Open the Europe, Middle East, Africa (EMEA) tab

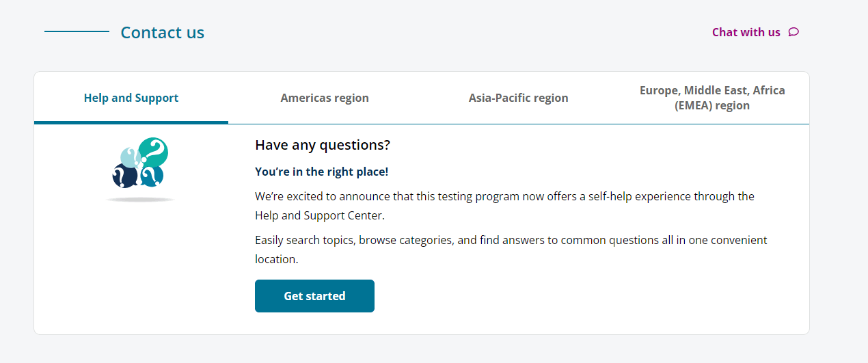[x=712, y=98]
